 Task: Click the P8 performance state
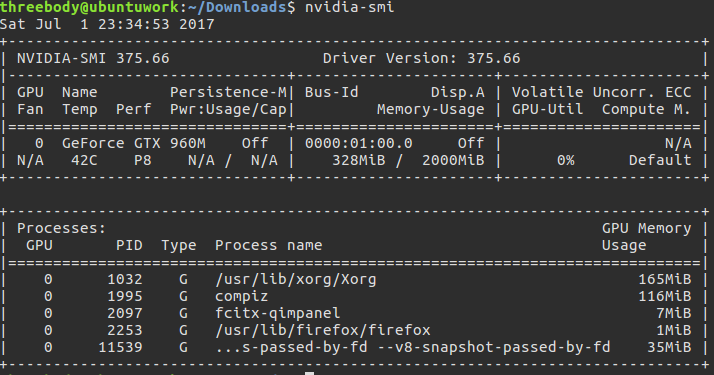(143, 160)
